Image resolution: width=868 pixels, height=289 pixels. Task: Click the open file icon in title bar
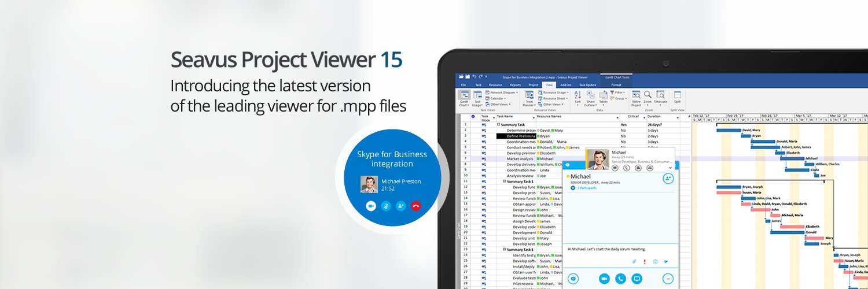pyautogui.click(x=460, y=76)
